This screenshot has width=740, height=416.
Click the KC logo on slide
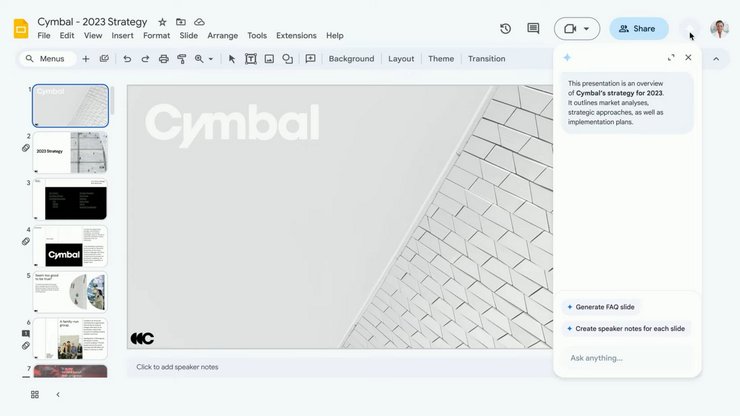point(142,338)
